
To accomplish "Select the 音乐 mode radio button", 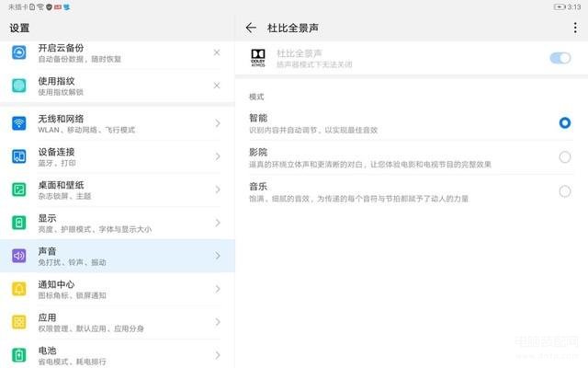I will coord(565,191).
